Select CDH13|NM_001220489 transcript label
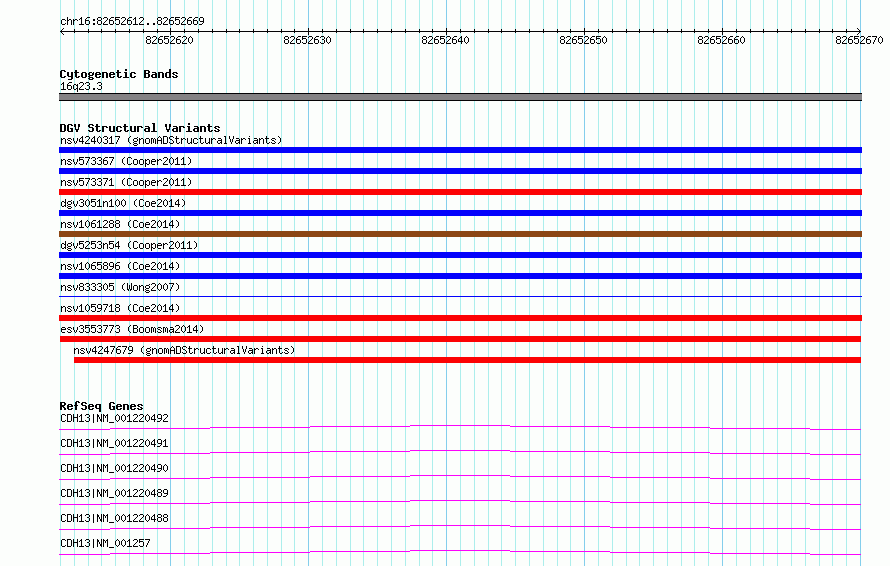 pos(114,493)
